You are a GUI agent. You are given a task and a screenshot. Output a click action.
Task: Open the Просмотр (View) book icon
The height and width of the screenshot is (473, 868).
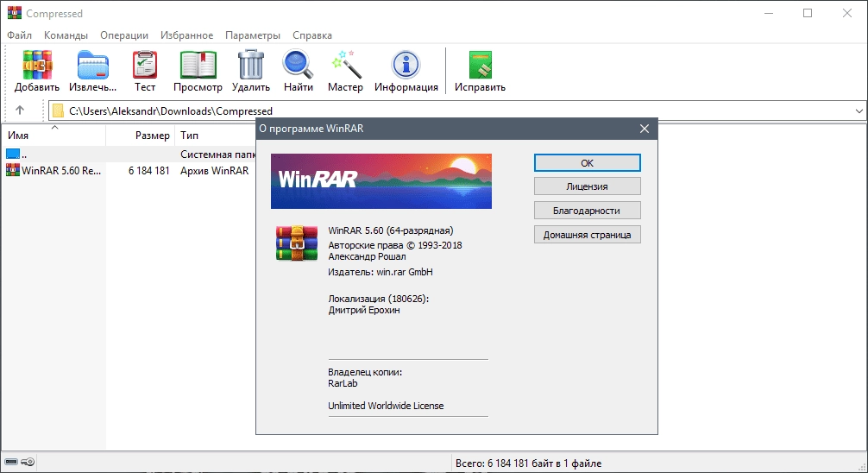tap(198, 66)
